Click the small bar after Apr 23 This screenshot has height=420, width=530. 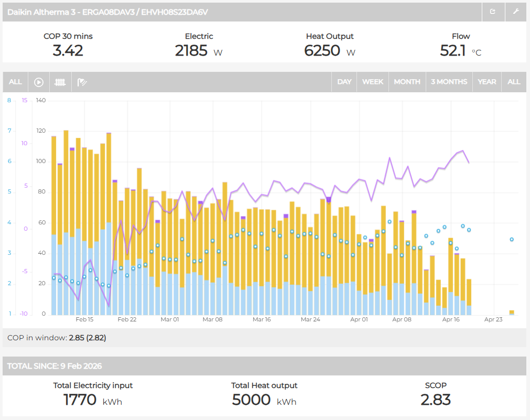coord(512,313)
